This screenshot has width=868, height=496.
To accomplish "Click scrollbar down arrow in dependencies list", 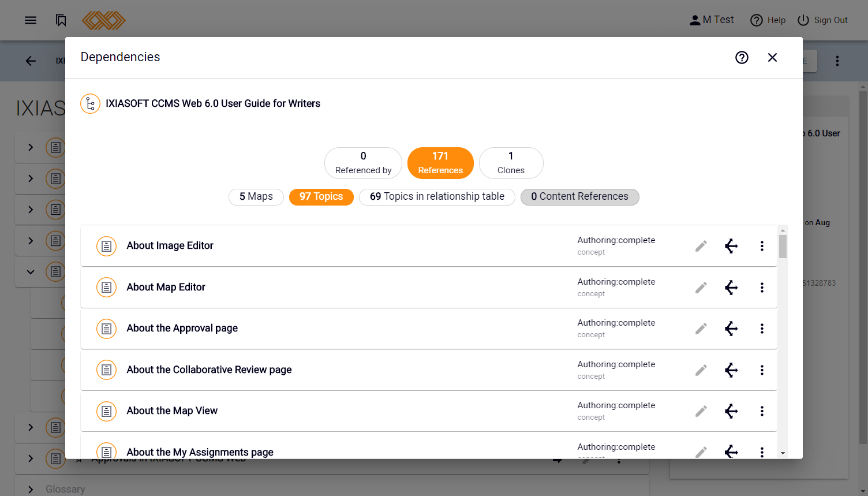I will pyautogui.click(x=783, y=453).
